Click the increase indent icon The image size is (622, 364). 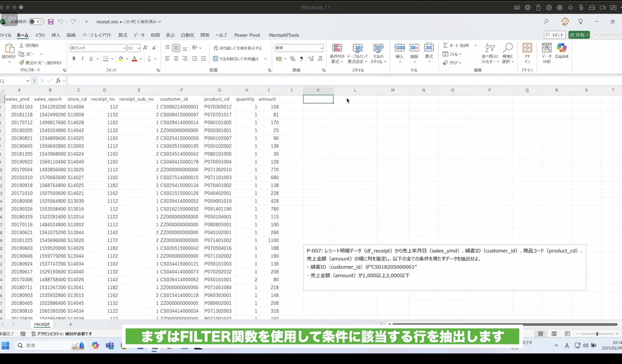click(x=203, y=59)
